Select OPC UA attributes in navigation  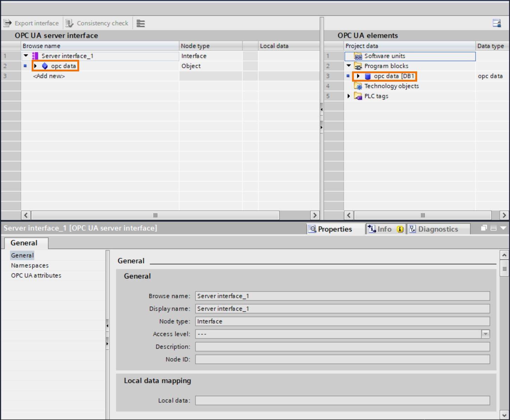[x=36, y=275]
